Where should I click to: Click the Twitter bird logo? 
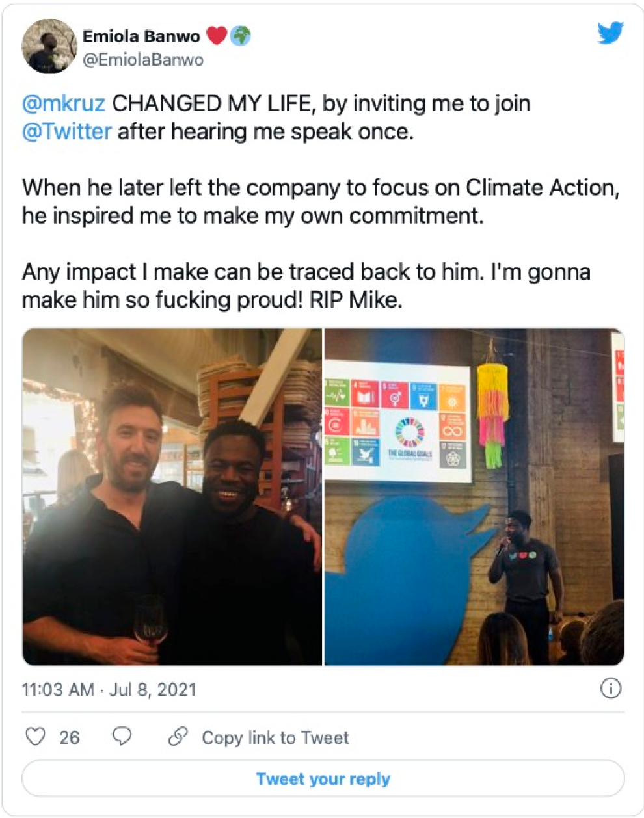tap(610, 33)
